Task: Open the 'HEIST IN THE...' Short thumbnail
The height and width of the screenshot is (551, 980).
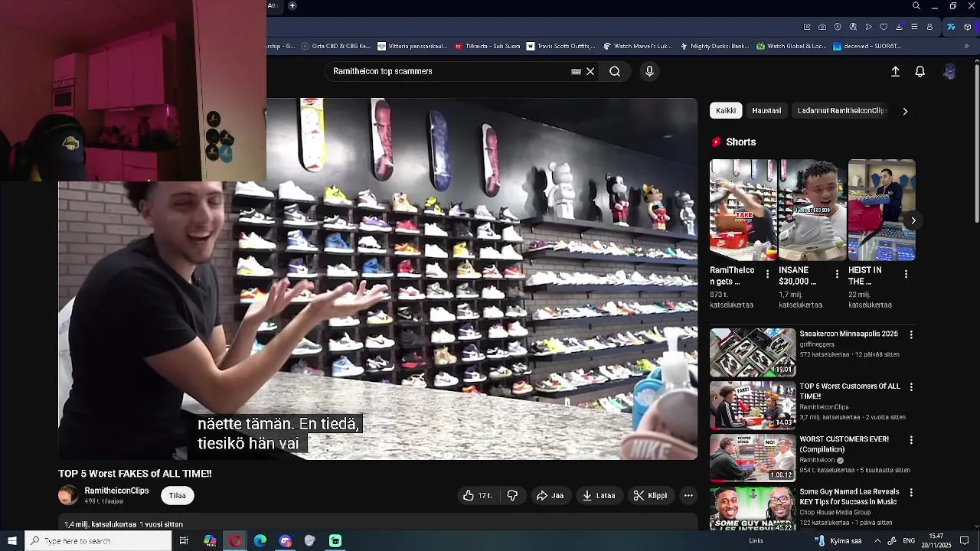Action: point(882,210)
